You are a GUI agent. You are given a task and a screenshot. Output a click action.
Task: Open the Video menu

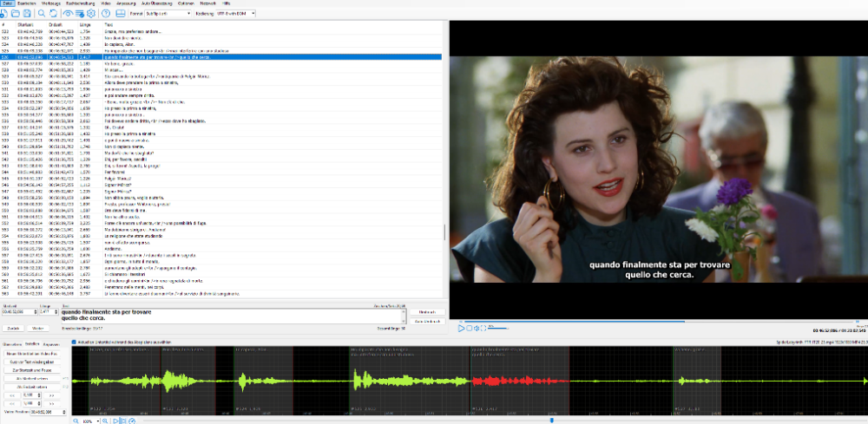[106, 3]
